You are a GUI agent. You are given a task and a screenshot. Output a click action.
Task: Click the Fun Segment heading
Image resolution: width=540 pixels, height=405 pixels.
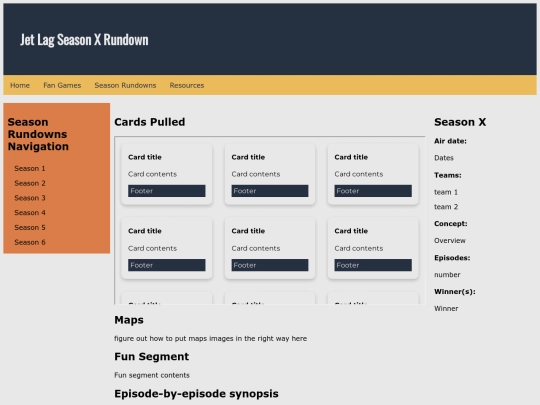(152, 356)
